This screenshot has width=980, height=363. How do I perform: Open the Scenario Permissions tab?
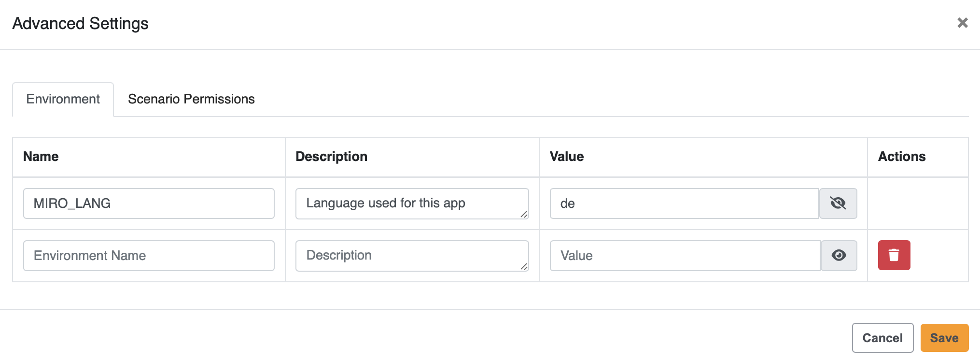pos(191,99)
